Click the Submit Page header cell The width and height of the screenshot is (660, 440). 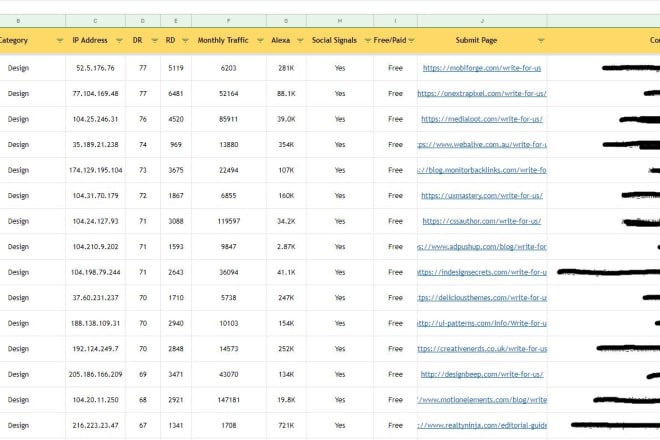point(482,40)
